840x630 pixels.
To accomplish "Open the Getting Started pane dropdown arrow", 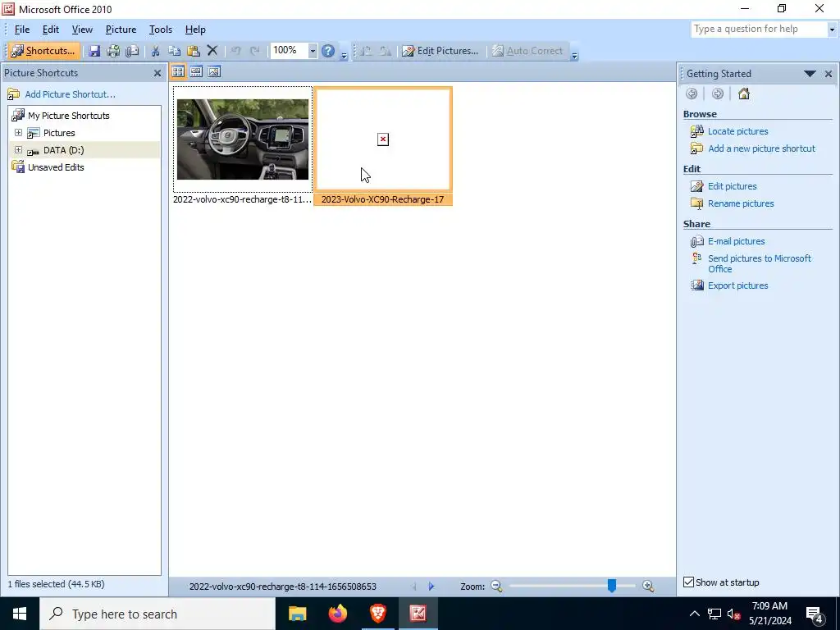I will click(x=810, y=73).
